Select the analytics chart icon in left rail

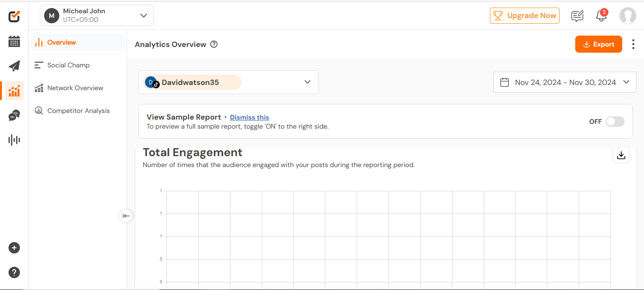click(x=14, y=90)
